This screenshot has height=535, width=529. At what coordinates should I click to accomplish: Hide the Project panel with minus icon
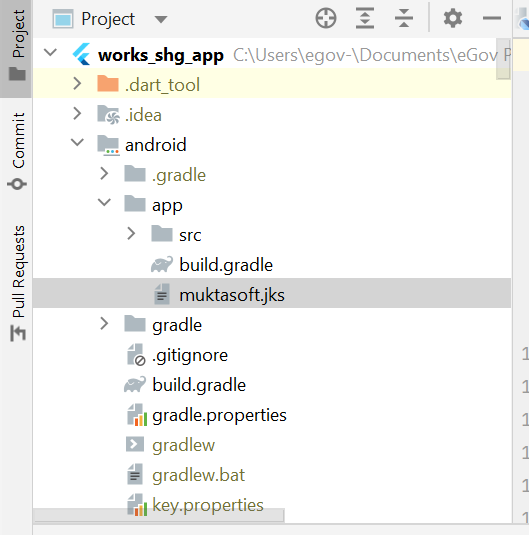491,18
